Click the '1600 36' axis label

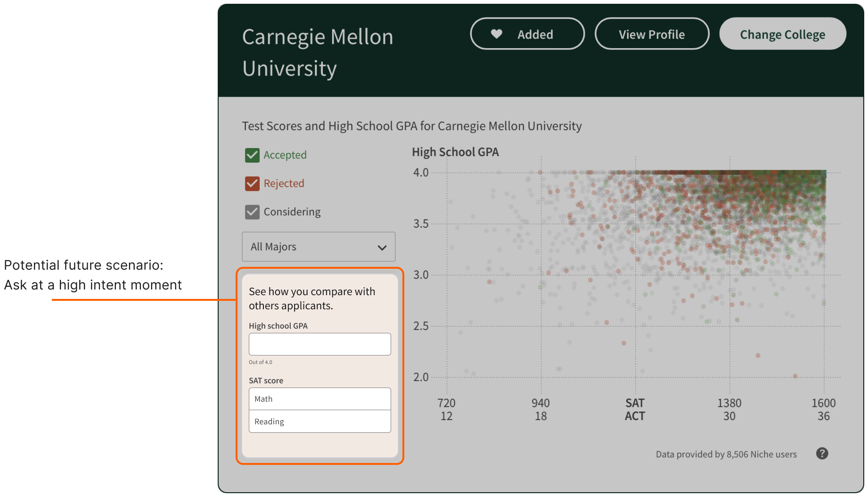(823, 410)
